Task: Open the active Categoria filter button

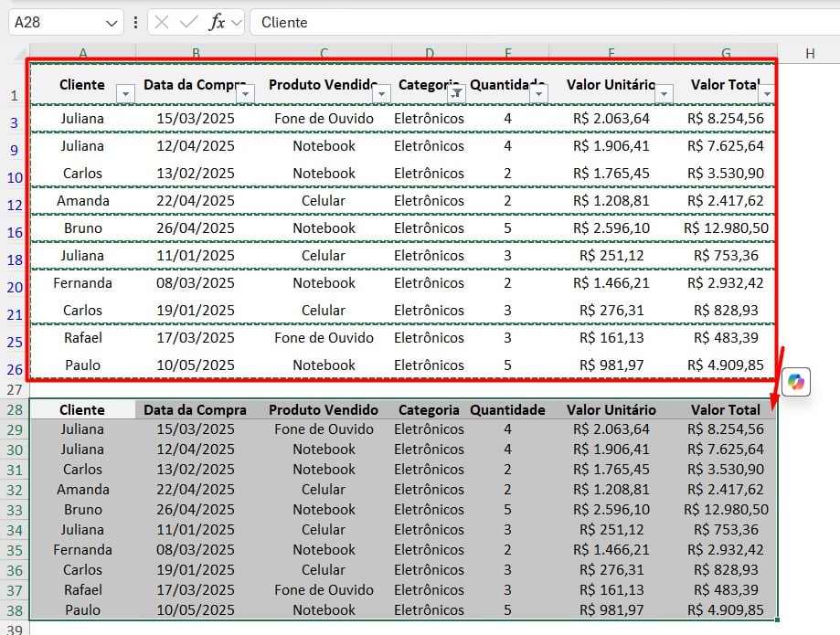Action: [x=456, y=94]
